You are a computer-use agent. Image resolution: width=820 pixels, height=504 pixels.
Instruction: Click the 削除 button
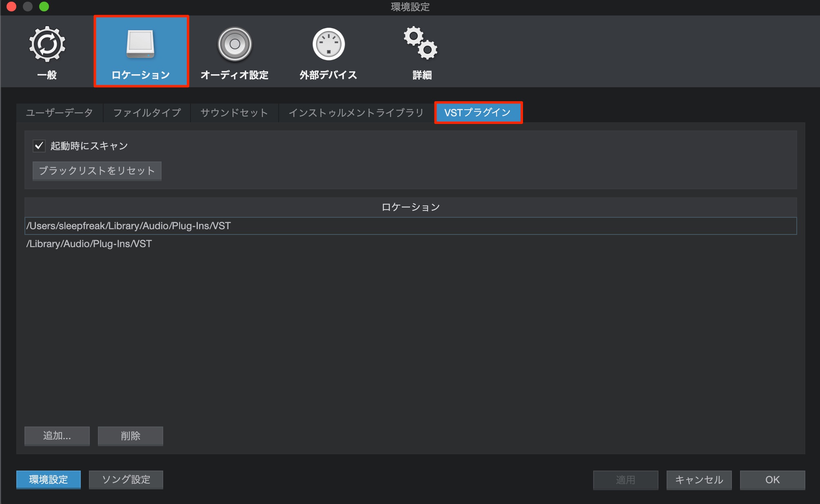pyautogui.click(x=131, y=436)
